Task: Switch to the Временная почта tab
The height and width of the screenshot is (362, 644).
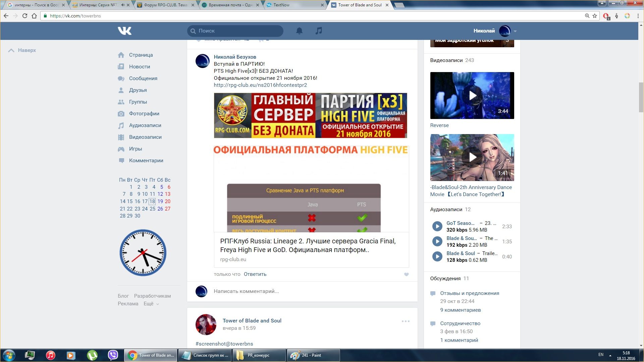Action: [x=230, y=5]
